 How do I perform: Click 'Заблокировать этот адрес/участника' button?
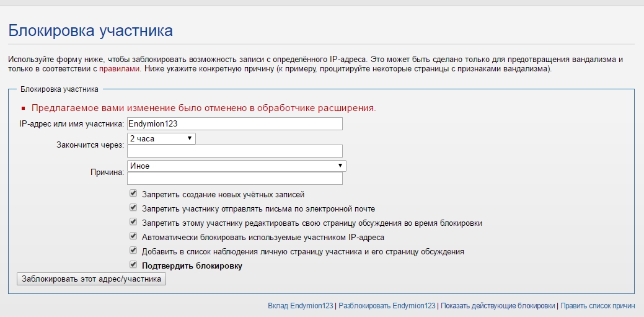pos(91,279)
